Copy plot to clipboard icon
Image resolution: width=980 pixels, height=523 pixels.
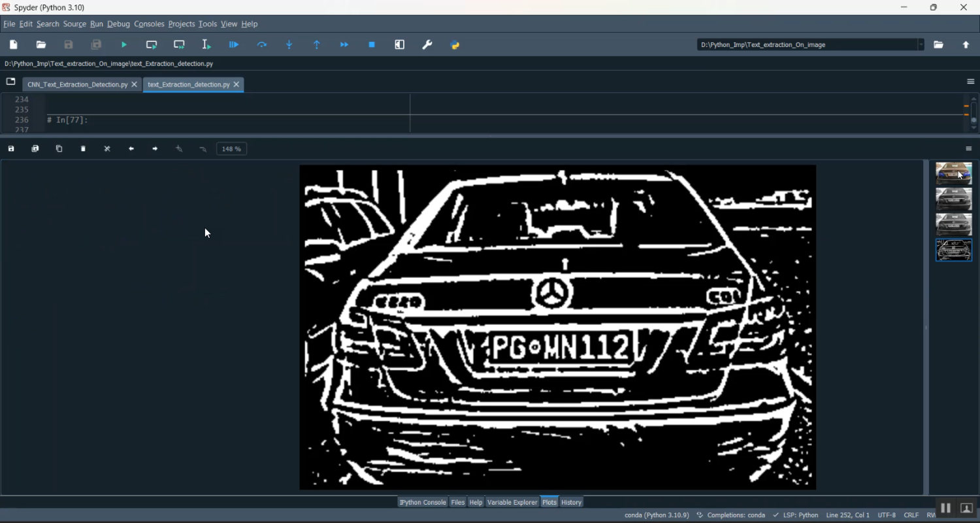pos(59,149)
